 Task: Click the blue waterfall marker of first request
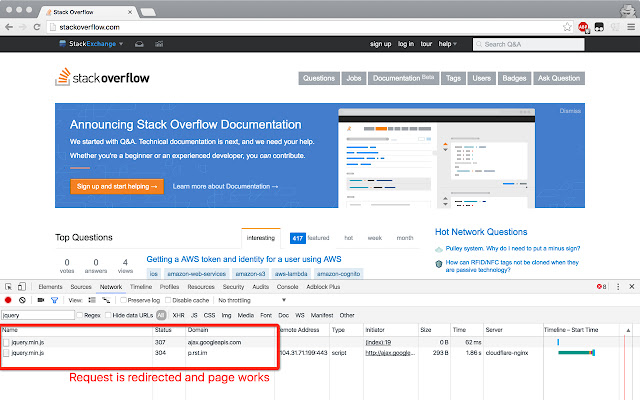tap(558, 342)
